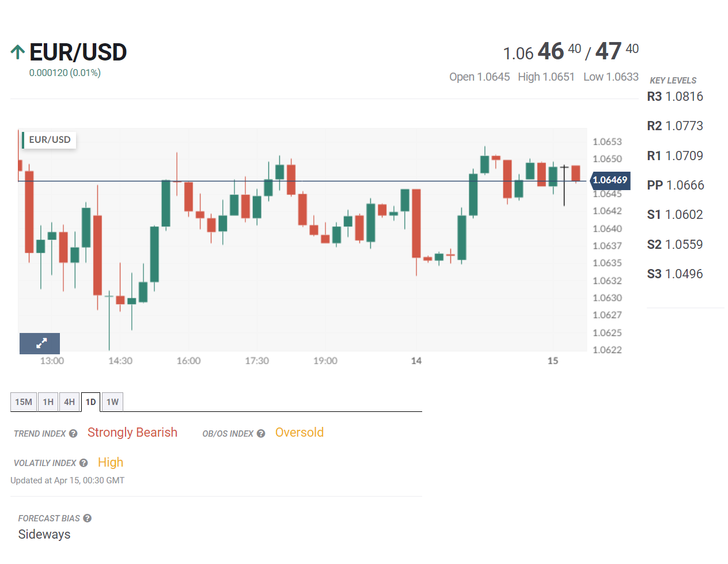The height and width of the screenshot is (564, 728).
Task: Click the 1.06469 current price marker
Action: (610, 180)
